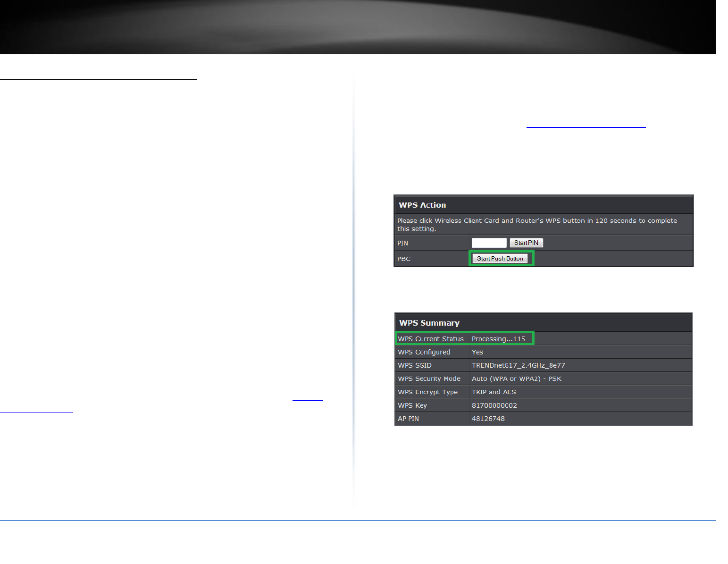Select the WPS Key 81700000002
Image resolution: width=728 pixels, height=564 pixels.
(x=494, y=405)
